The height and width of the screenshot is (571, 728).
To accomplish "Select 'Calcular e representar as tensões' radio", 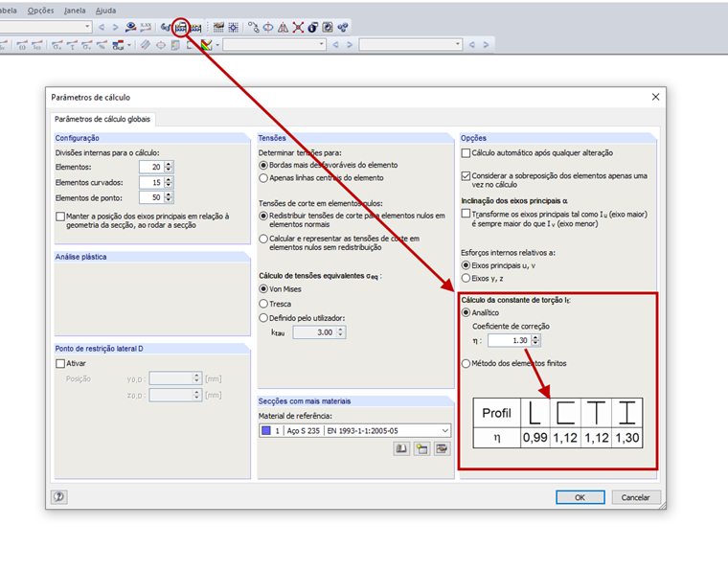I will pos(263,239).
